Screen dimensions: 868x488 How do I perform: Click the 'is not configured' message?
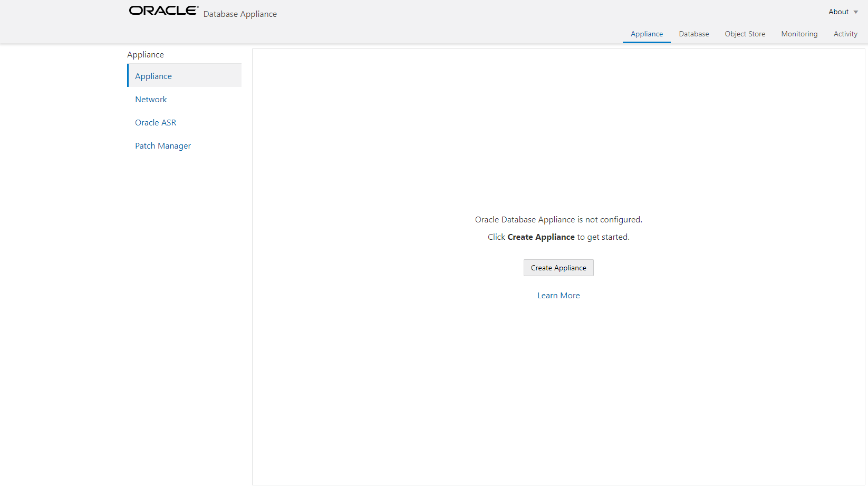[x=558, y=220]
